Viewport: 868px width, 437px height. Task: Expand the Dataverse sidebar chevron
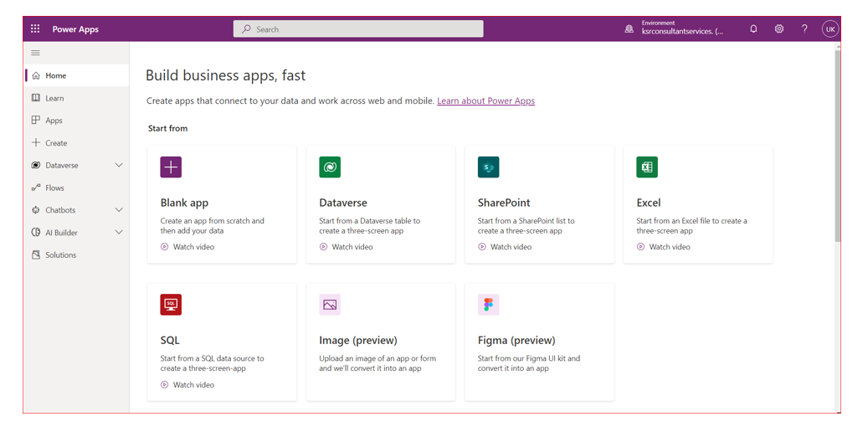pyautogui.click(x=119, y=165)
